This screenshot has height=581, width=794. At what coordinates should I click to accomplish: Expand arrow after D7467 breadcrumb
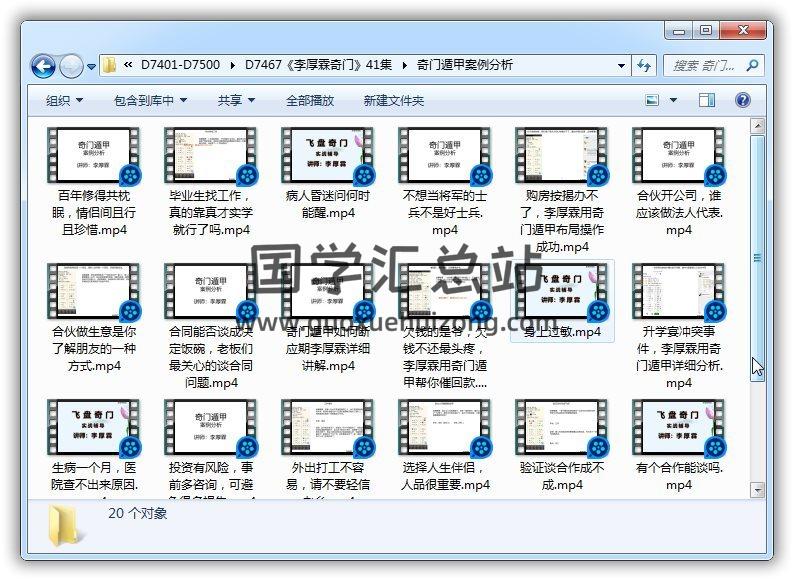pyautogui.click(x=405, y=65)
